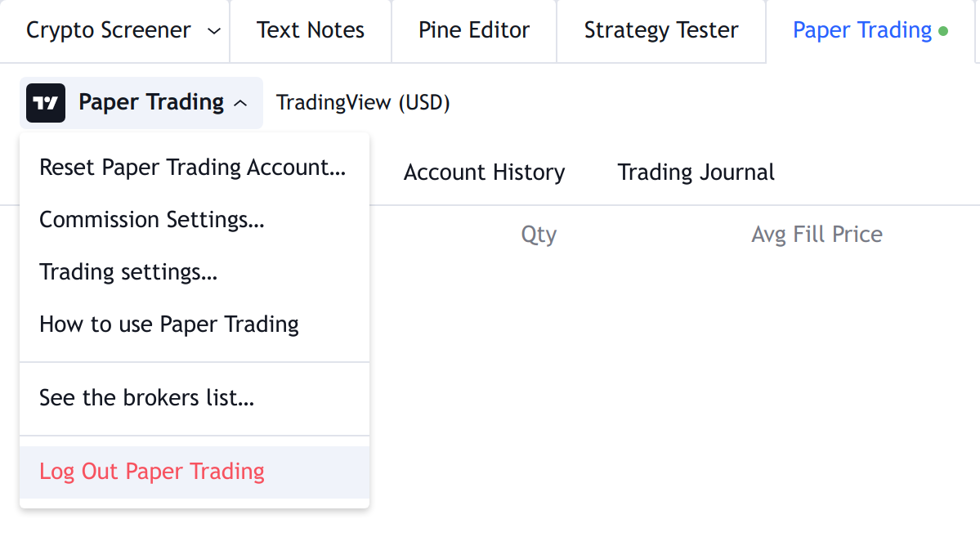Viewport: 980px width, 537px height.
Task: Select the Paper Trading tab
Action: (x=862, y=30)
